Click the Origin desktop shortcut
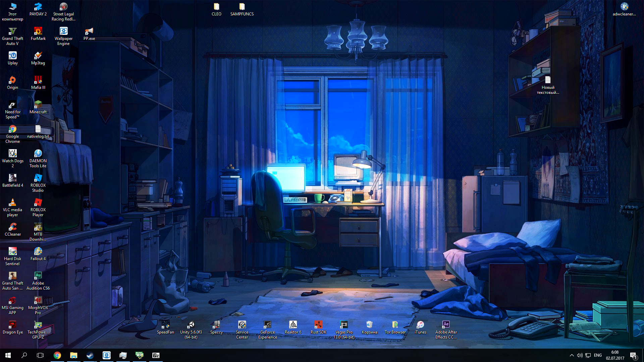Screen dimensions: 644x362 click(x=12, y=83)
